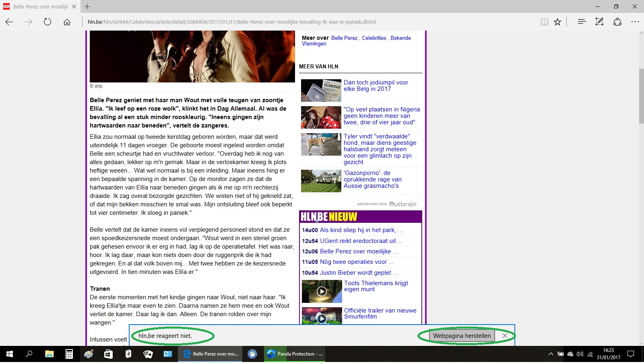The width and height of the screenshot is (644, 364).
Task: Add this page to favorites star
Action: 557,22
